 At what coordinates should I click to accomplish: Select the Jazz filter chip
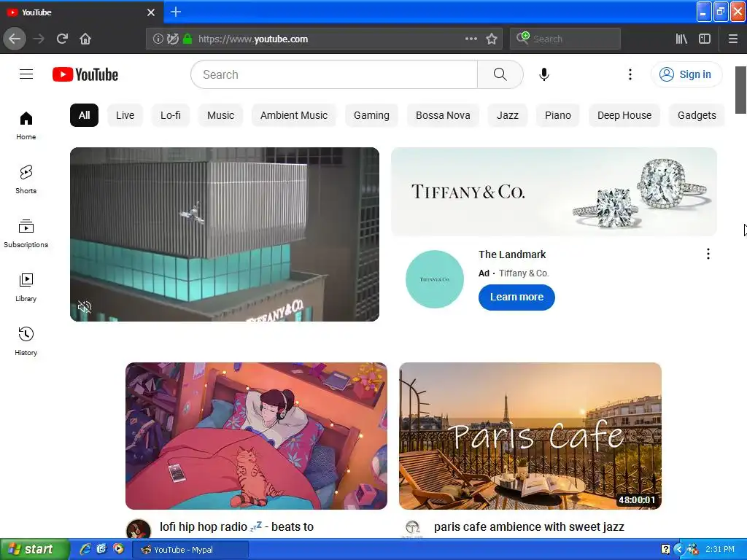508,115
